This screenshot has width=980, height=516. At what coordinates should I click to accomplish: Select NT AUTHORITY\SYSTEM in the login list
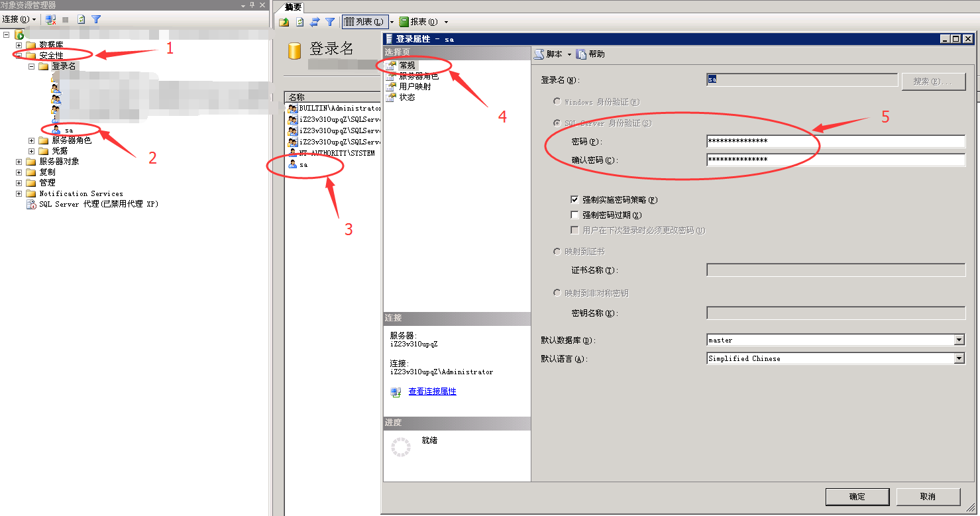pyautogui.click(x=337, y=153)
